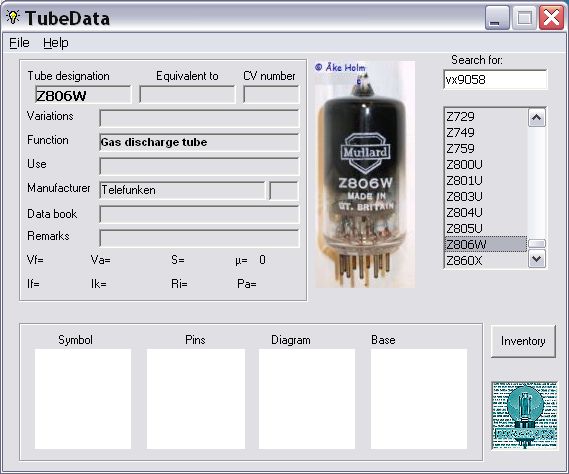Click the Symbol image box
This screenshot has height=474, width=569.
(83, 399)
